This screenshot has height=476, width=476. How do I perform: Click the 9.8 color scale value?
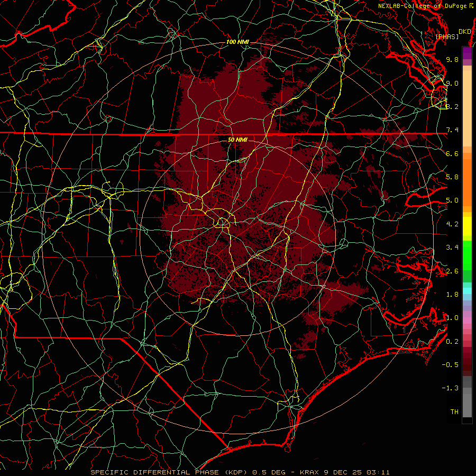pyautogui.click(x=452, y=59)
